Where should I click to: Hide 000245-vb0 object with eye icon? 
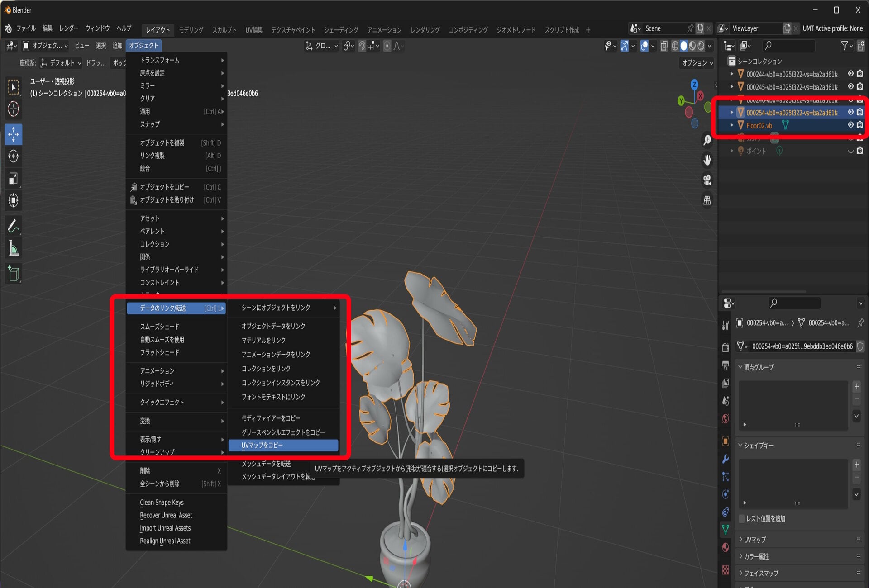tap(851, 86)
